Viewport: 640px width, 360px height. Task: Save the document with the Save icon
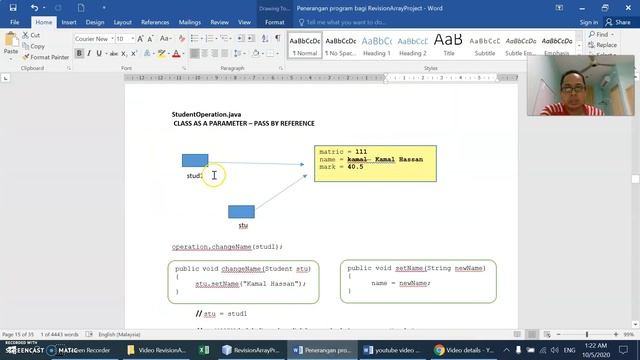click(x=13, y=7)
